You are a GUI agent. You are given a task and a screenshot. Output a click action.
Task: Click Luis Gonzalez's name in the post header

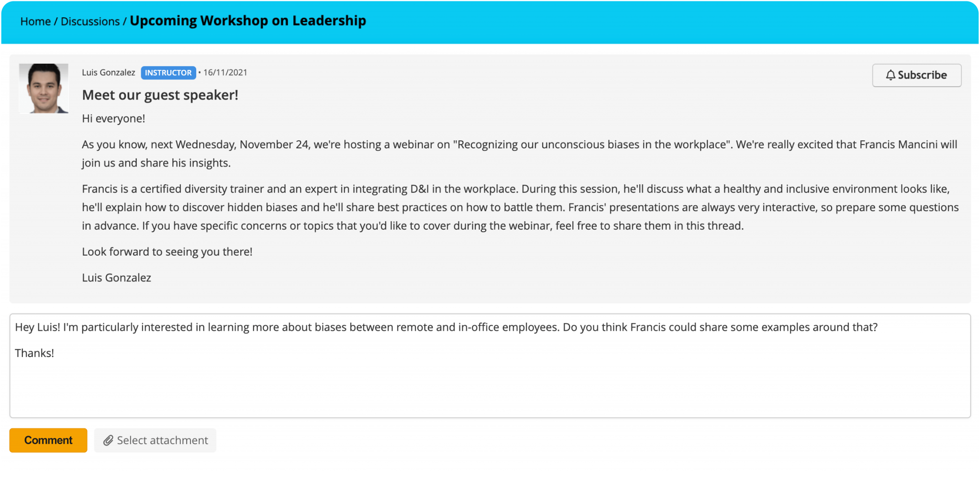tap(108, 73)
